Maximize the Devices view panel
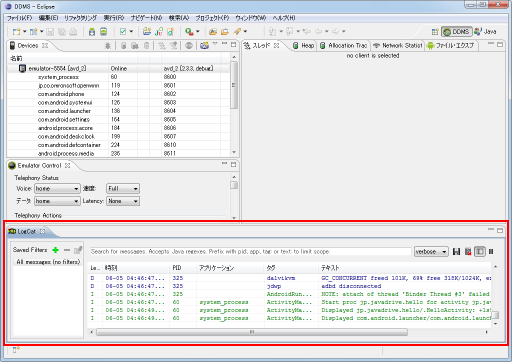512x362 pixels. [233, 44]
